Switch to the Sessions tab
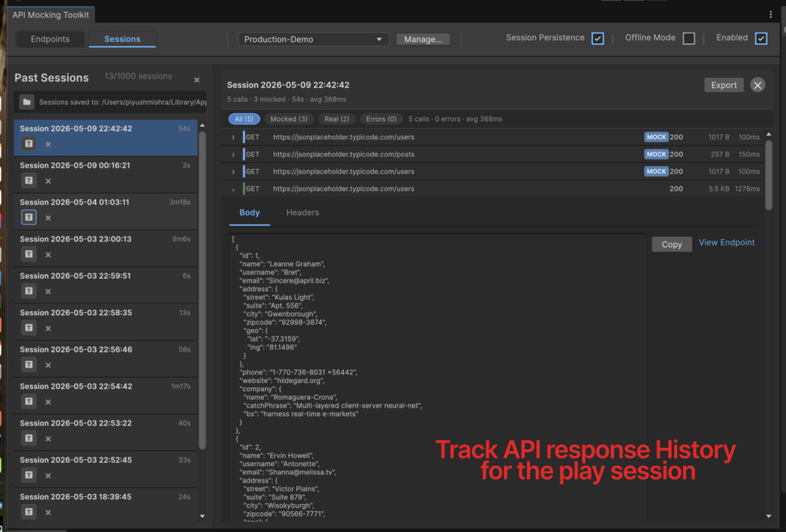Screen dimensions: 786x532 (122, 39)
